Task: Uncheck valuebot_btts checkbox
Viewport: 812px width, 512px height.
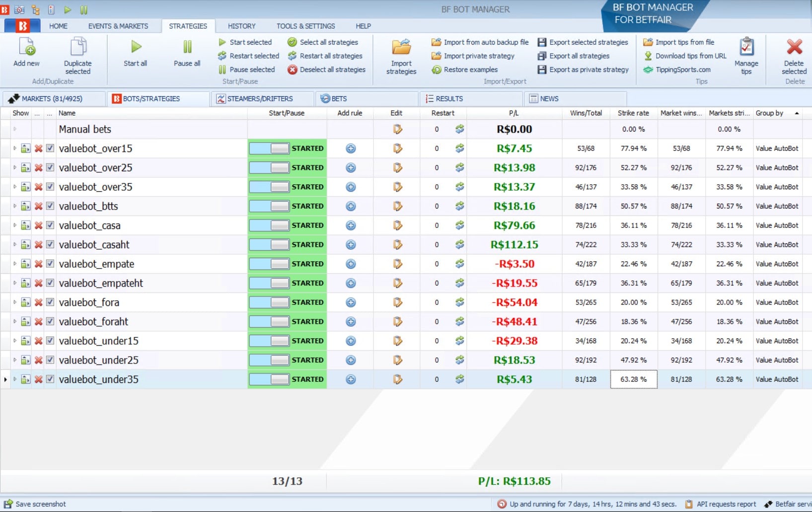Action: 50,206
